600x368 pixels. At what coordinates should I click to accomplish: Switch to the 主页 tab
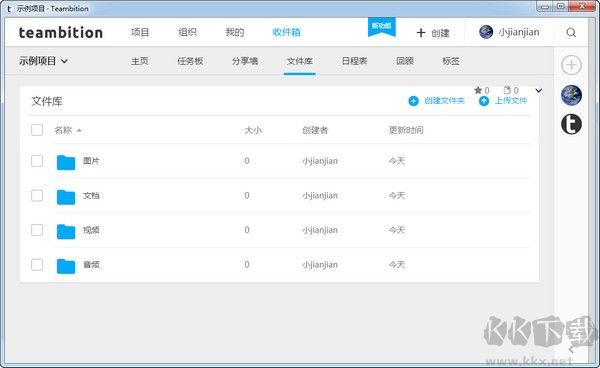click(140, 61)
